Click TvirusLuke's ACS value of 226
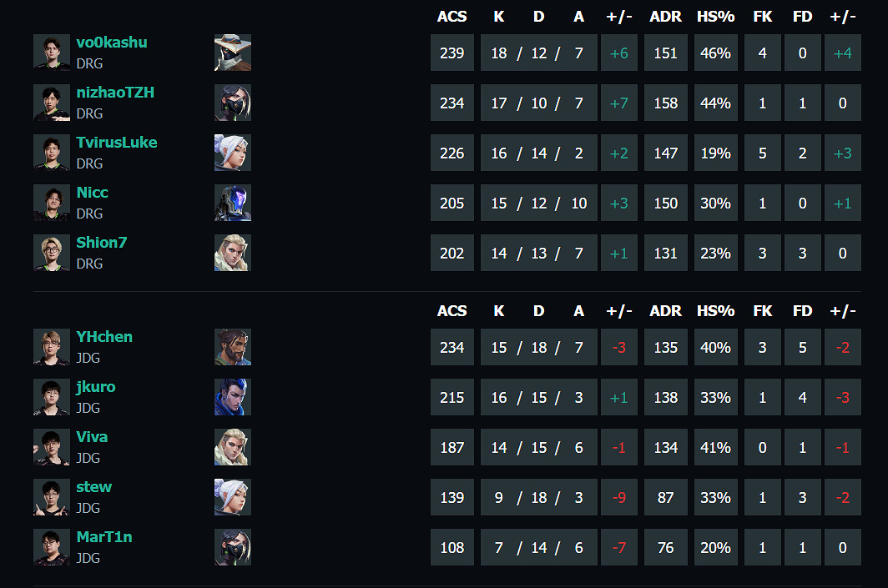 pos(452,153)
